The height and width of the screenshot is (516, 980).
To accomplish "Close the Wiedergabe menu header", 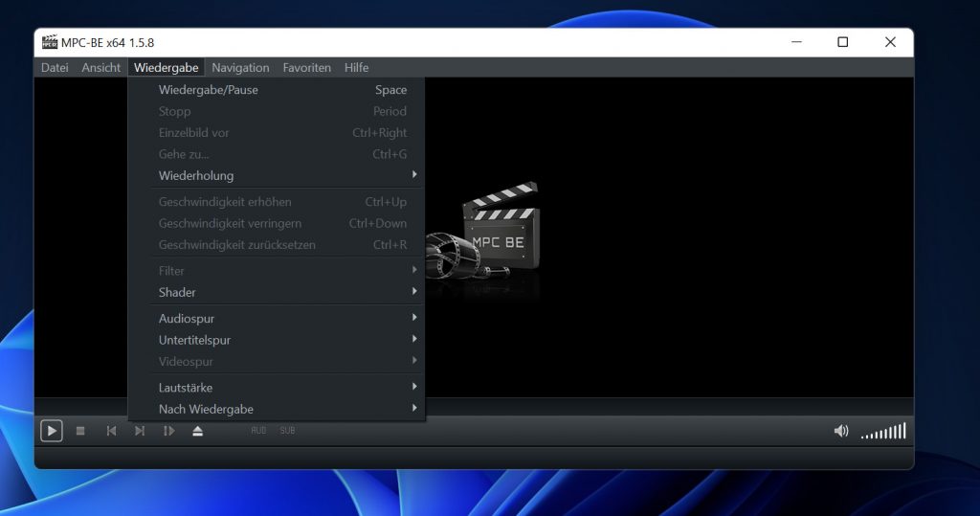I will click(167, 68).
